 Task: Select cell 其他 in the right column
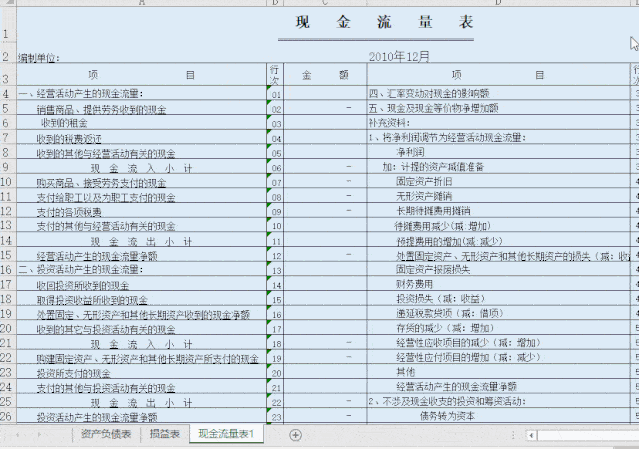point(498,372)
